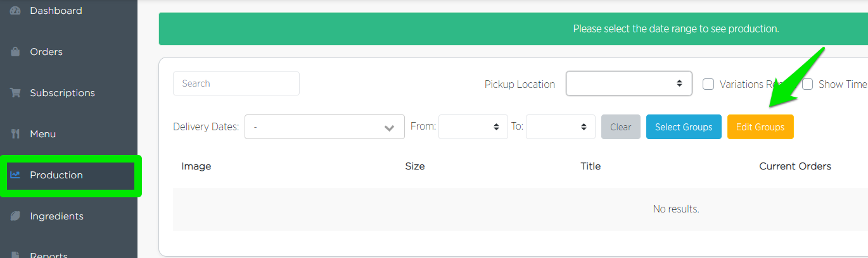Click the Select Groups button
Screen dimensions: 868x258
(684, 126)
